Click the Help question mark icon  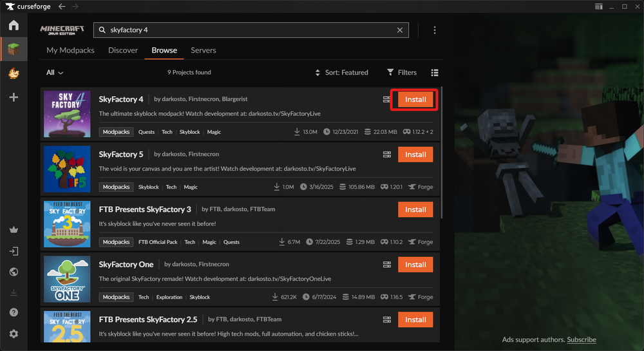tap(14, 312)
